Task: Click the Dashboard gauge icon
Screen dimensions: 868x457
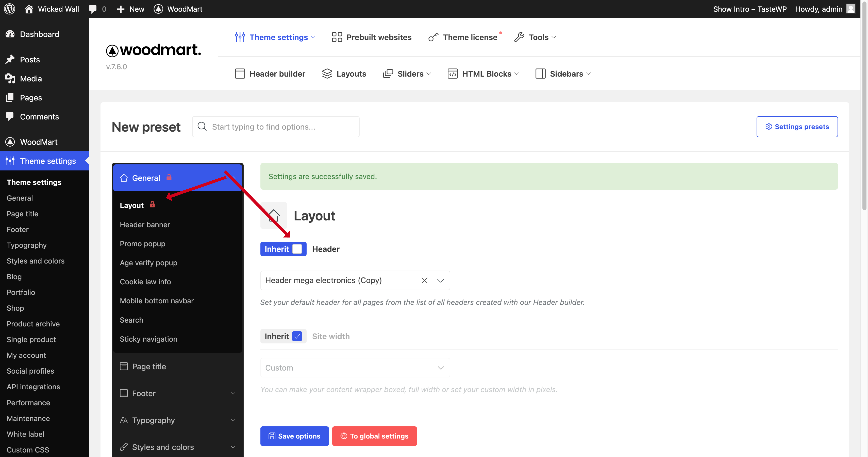Action: (10, 34)
